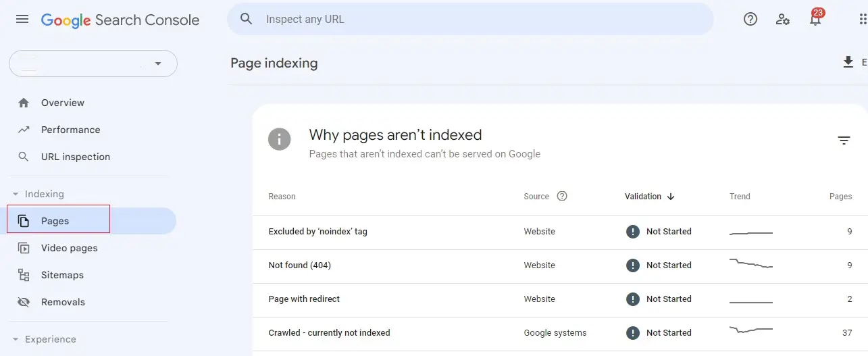Image resolution: width=868 pixels, height=356 pixels.
Task: Open the hamburger main menu
Action: point(22,19)
